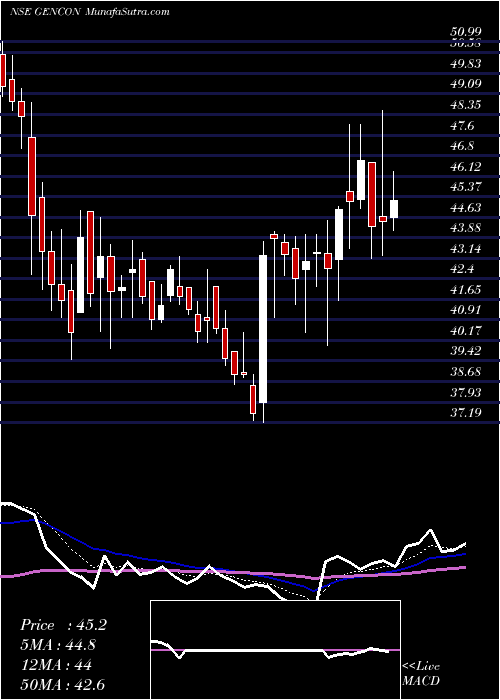Select the 48.35 price axis label
This screenshot has width=500, height=700.
(x=465, y=105)
